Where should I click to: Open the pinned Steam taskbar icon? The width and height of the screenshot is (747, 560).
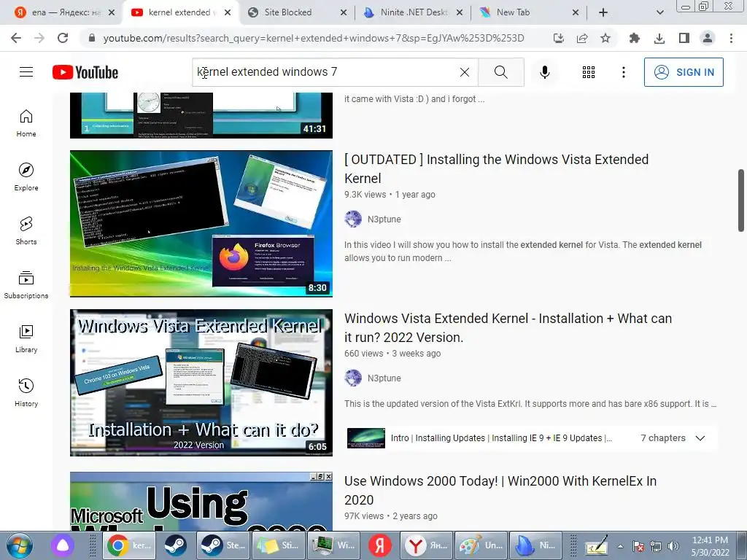(175, 545)
